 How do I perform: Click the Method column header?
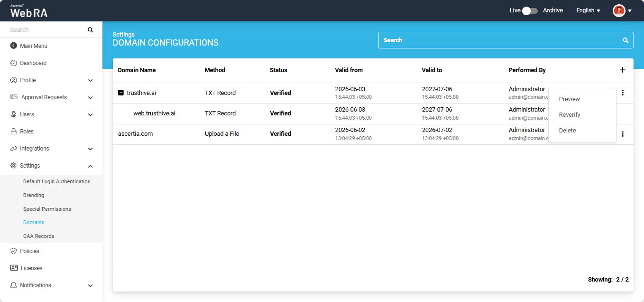coord(215,70)
